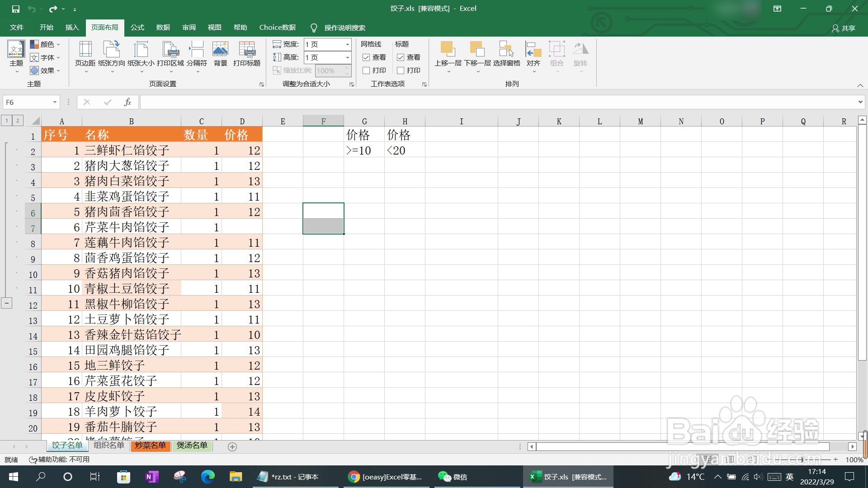This screenshot has width=868, height=488.
Task: Click the Undo arrow icon
Action: coord(31,9)
